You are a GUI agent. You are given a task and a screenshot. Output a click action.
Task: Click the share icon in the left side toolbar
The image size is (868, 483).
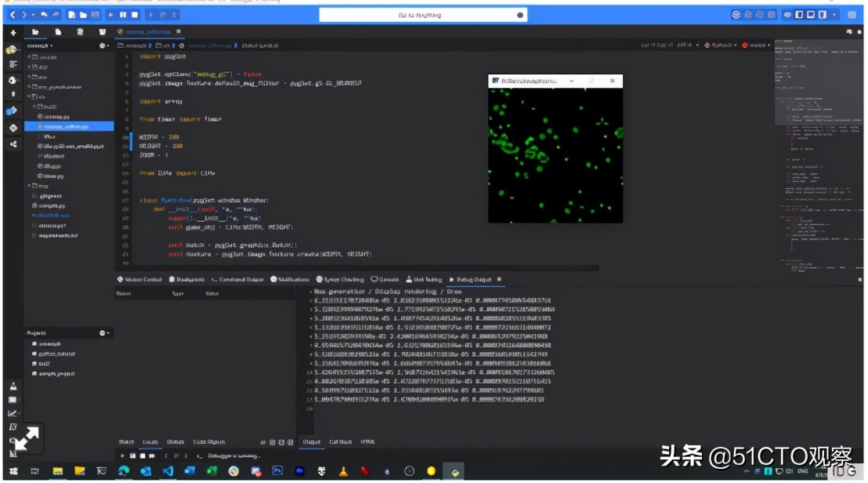tap(13, 144)
